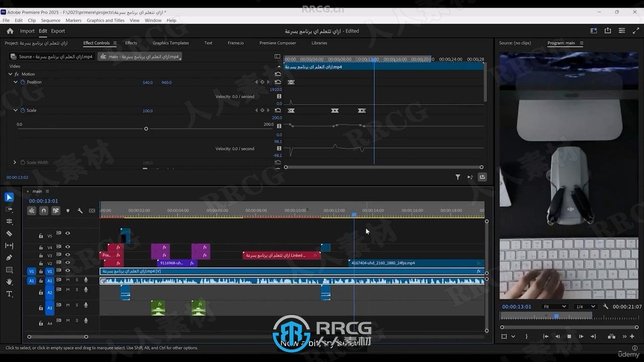Switch to the Export workspace
The width and height of the screenshot is (644, 362).
click(58, 31)
